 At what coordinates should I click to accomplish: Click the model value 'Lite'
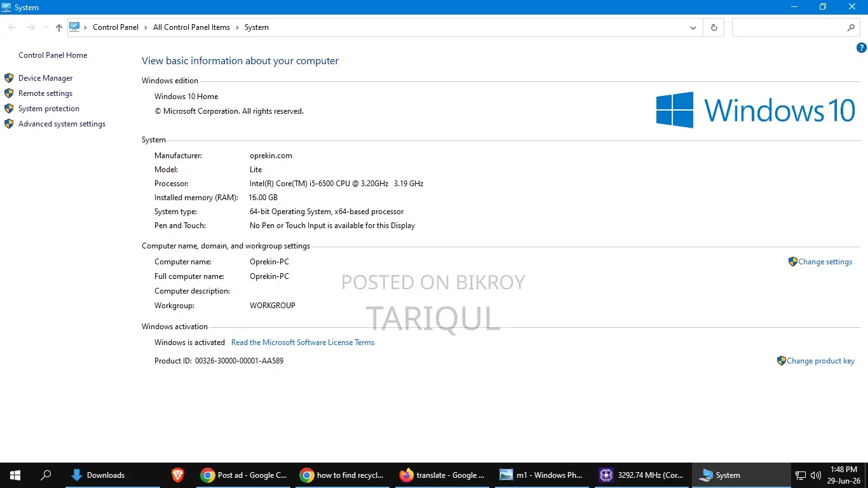click(255, 170)
